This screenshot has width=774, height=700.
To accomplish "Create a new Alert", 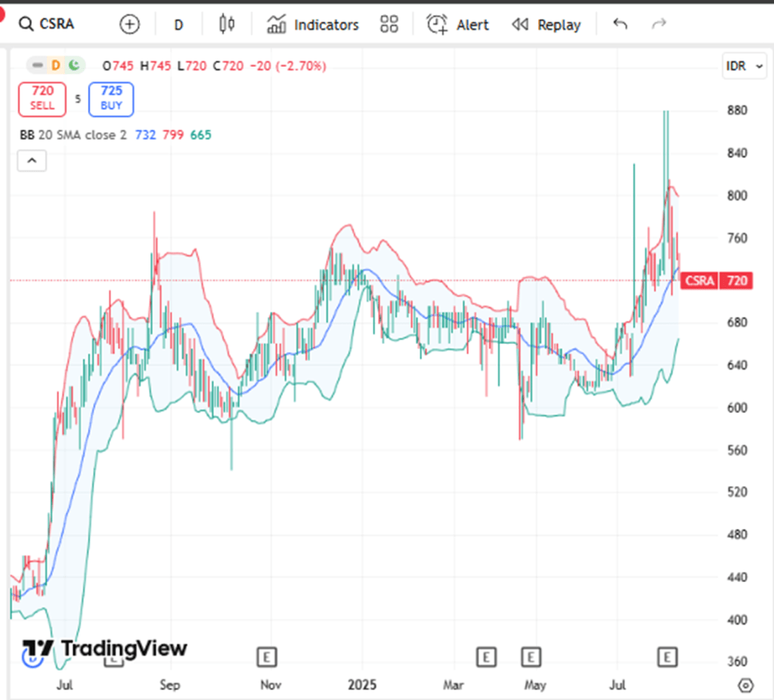I will pos(458,25).
